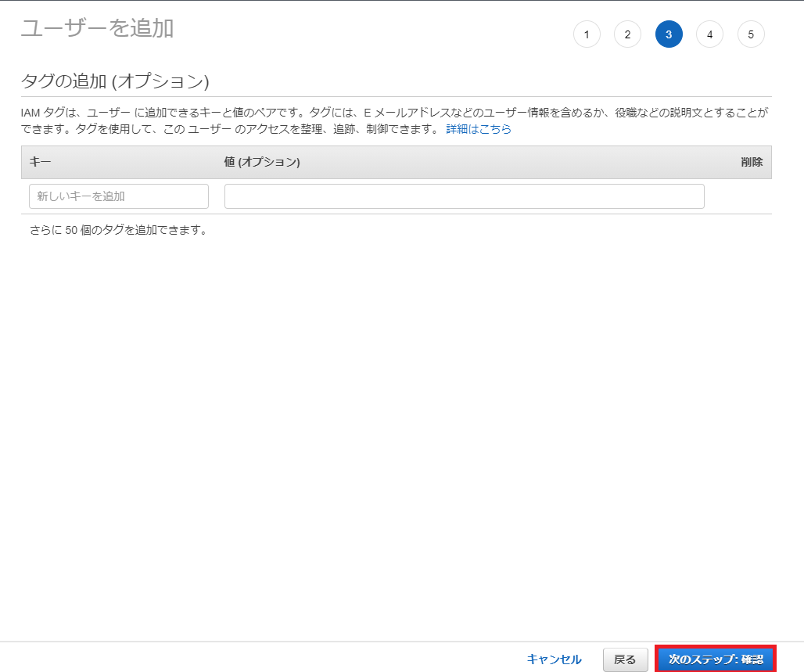Click the step 1 circle indicator
Viewport: 804px width, 672px height.
587,34
